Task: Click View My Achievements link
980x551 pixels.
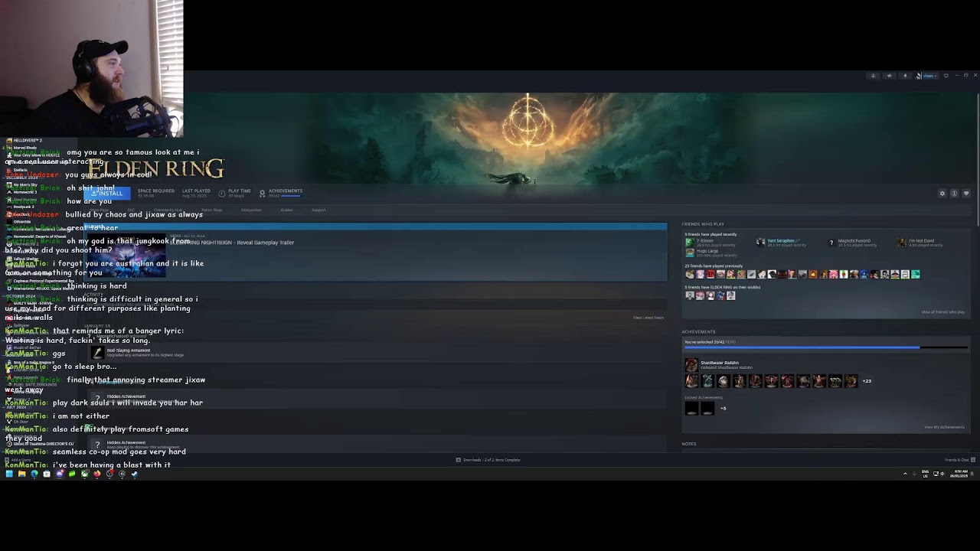Action: click(944, 427)
